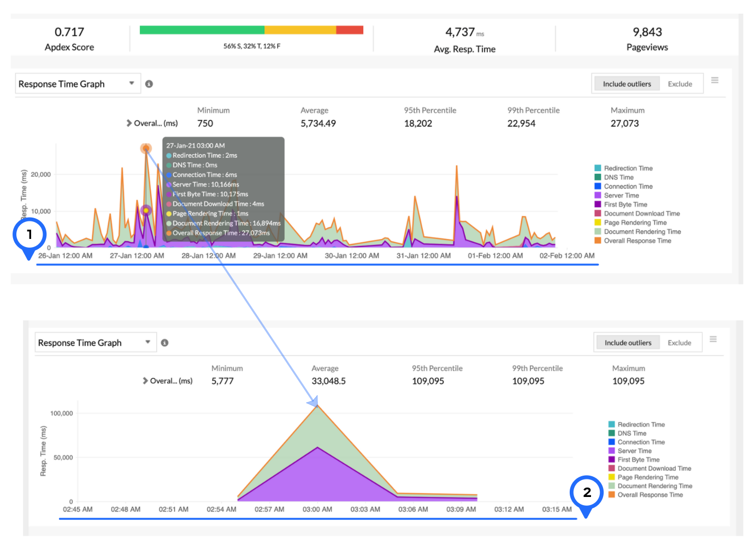Select Exclude outliers on top graph
756x550 pixels.
pos(680,84)
